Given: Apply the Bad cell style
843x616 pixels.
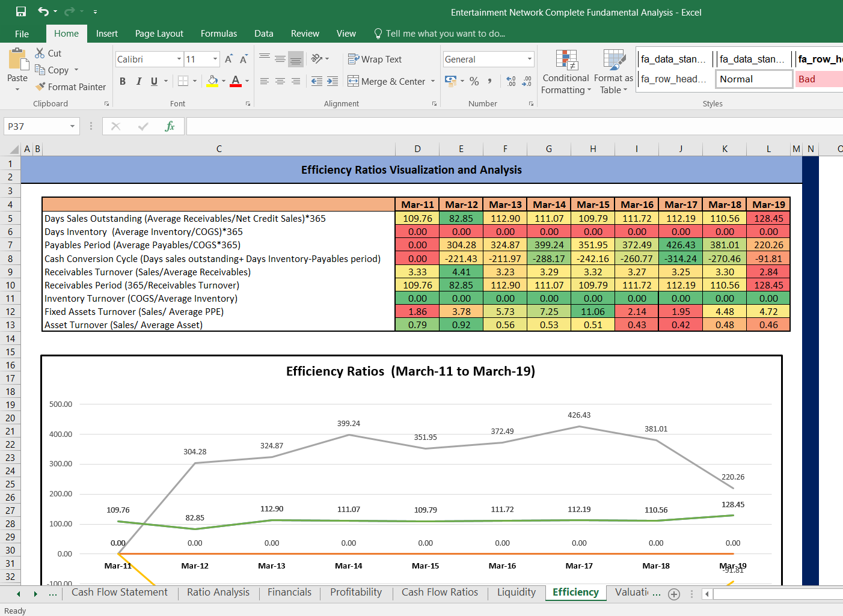Looking at the screenshot, I should click(x=819, y=79).
